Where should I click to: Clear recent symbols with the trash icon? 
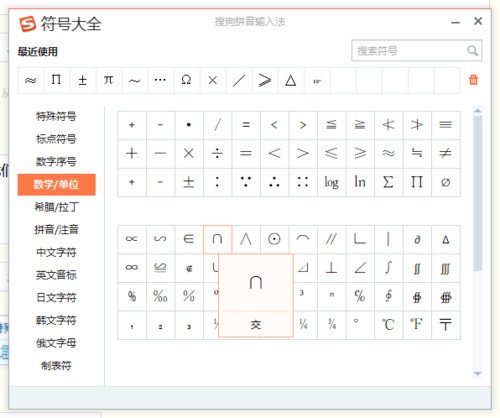click(473, 80)
